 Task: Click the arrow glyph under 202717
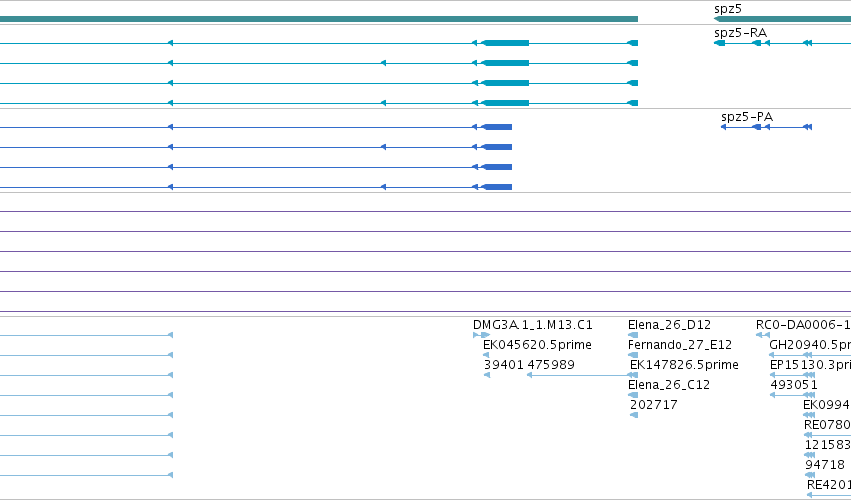point(634,415)
